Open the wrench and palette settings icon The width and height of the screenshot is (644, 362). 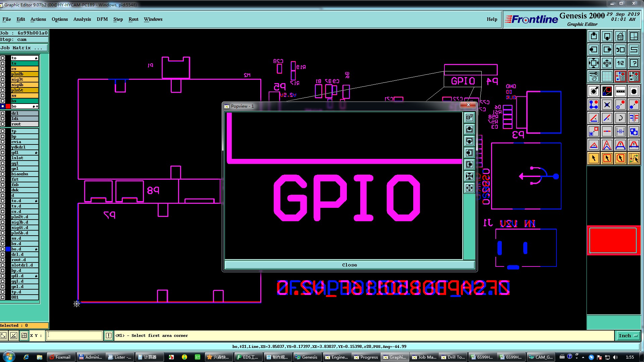[x=593, y=76]
